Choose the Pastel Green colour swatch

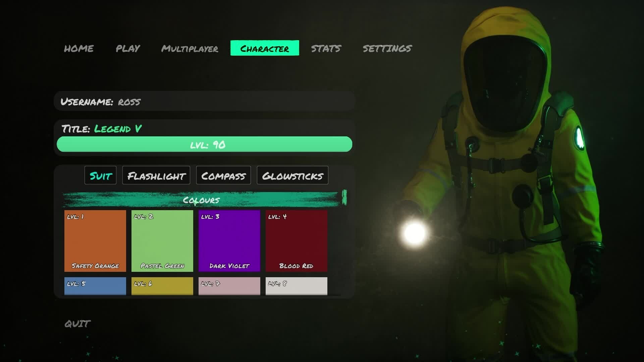point(162,241)
